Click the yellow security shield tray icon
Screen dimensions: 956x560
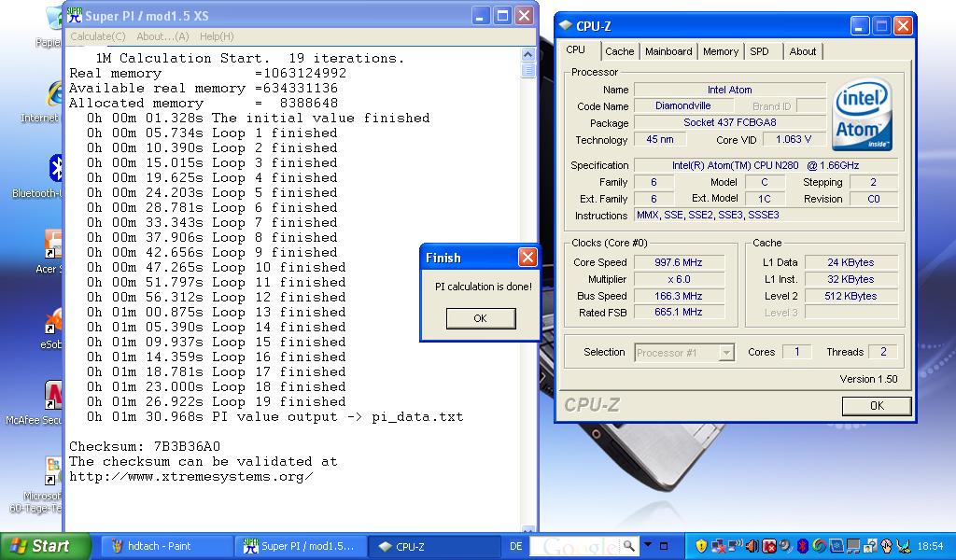700,546
